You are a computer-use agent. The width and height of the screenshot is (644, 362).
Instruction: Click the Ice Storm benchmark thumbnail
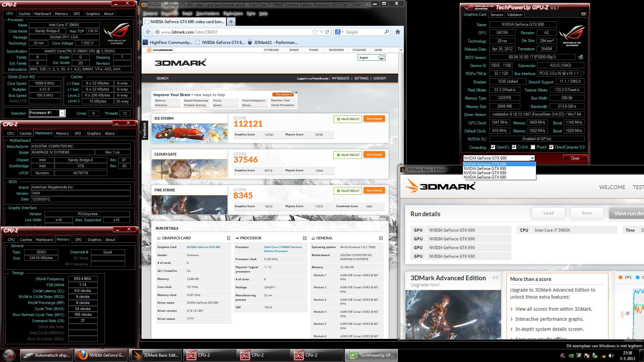click(189, 133)
